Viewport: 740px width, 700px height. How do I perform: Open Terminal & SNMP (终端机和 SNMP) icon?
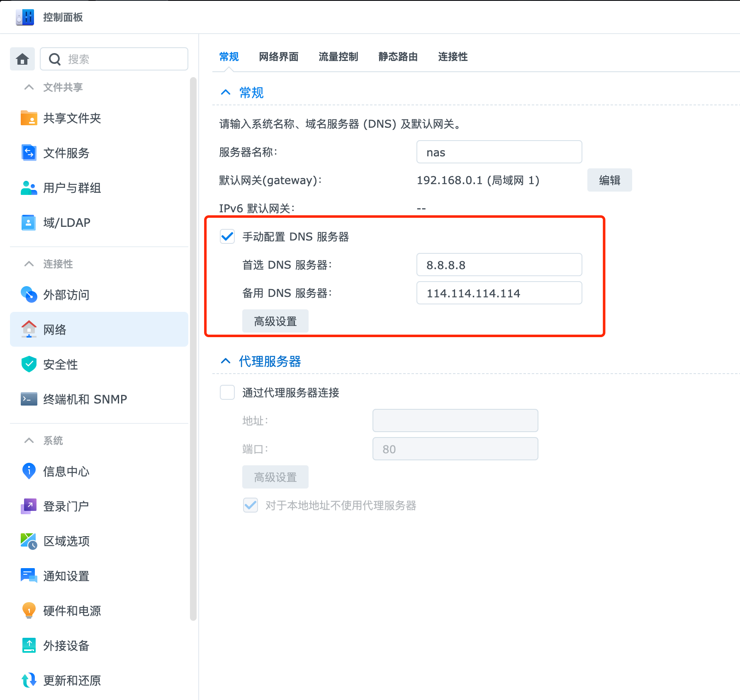tap(29, 399)
